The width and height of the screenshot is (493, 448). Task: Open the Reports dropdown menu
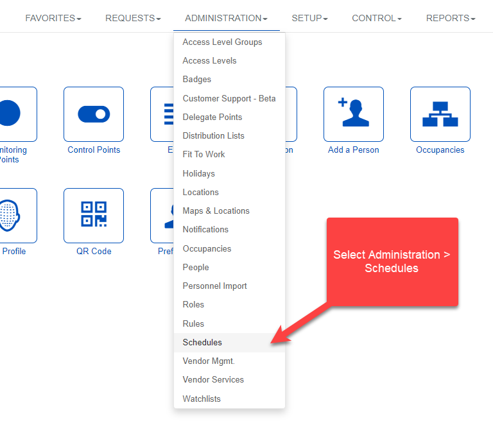tap(451, 18)
